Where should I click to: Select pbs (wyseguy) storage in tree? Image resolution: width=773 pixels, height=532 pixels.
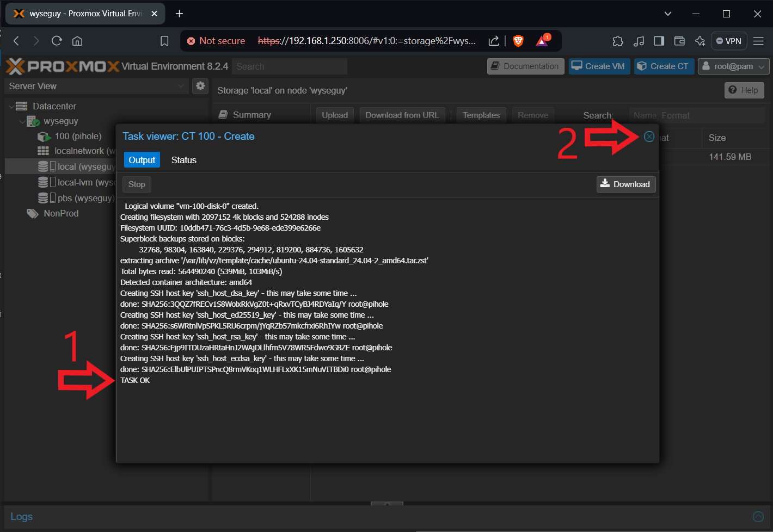pyautogui.click(x=76, y=198)
